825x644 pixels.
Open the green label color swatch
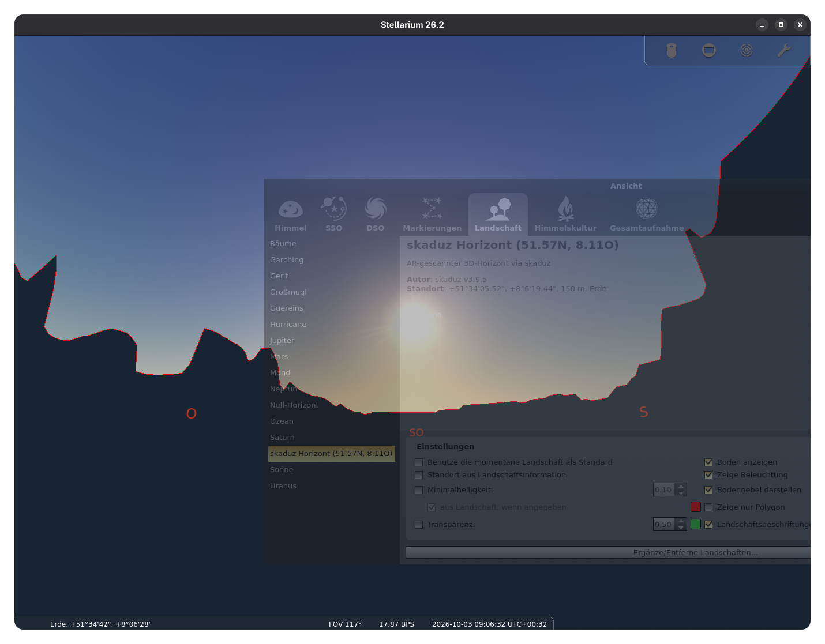(x=696, y=524)
